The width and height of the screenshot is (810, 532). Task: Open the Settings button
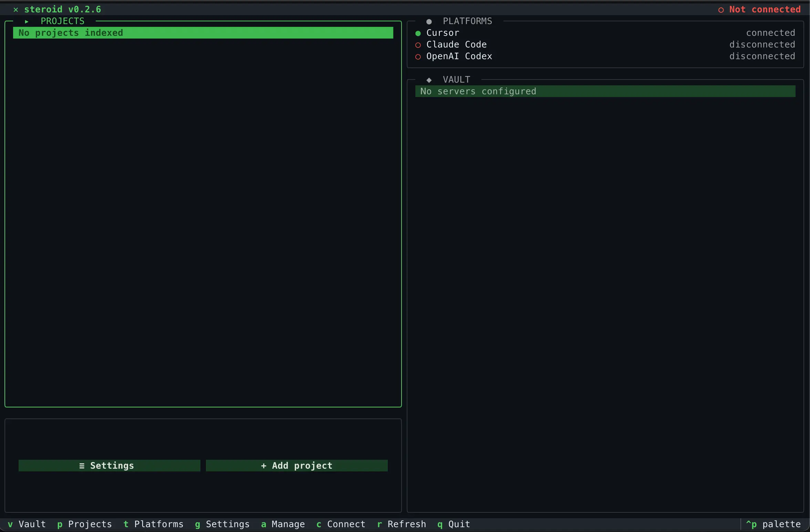(x=110, y=466)
